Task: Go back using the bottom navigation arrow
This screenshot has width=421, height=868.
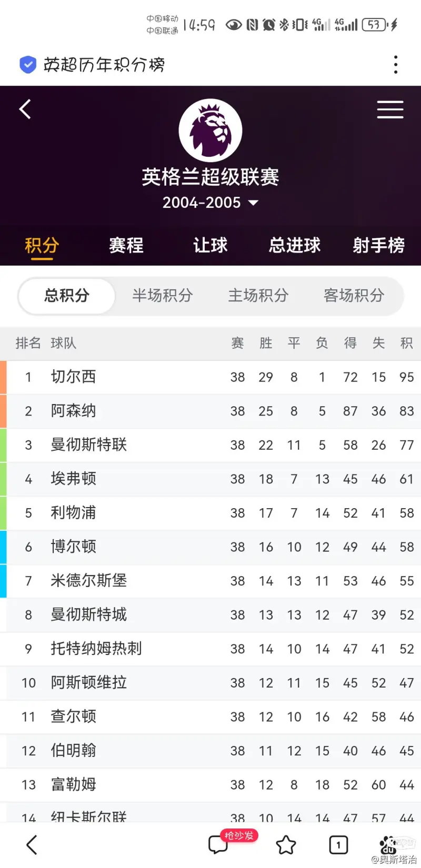Action: click(32, 845)
